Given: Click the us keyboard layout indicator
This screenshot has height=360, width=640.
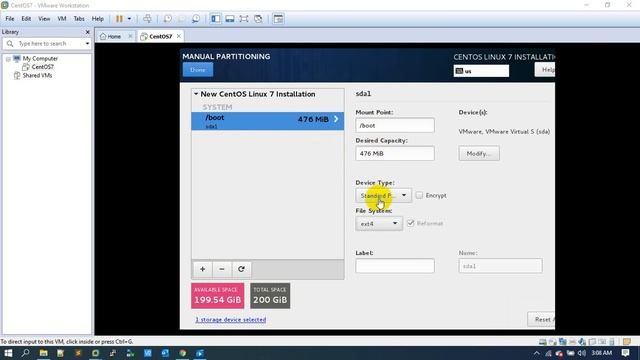Looking at the screenshot, I should coord(481,71).
